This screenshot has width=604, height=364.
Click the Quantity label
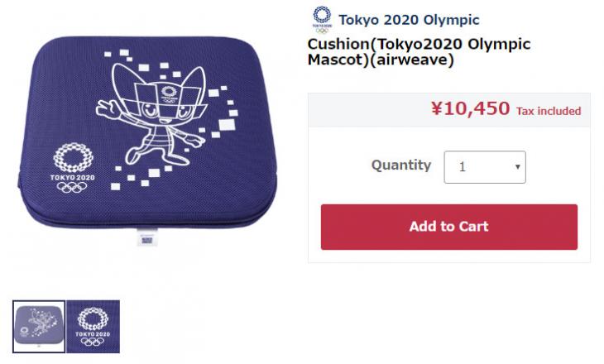point(401,165)
